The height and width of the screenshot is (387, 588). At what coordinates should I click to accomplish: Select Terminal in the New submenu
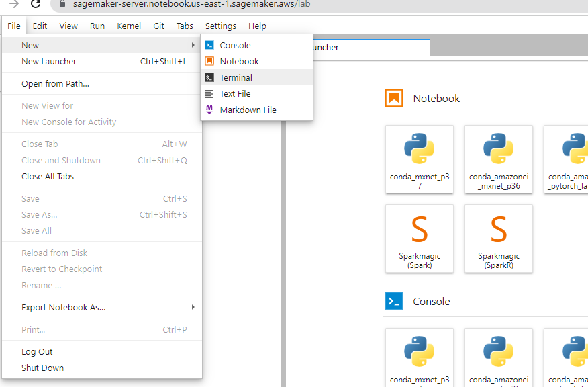pos(257,78)
